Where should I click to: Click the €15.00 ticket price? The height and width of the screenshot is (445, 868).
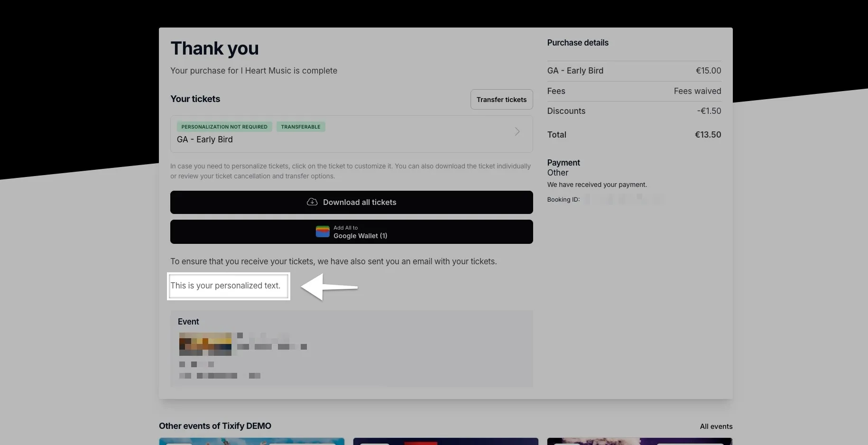(708, 71)
